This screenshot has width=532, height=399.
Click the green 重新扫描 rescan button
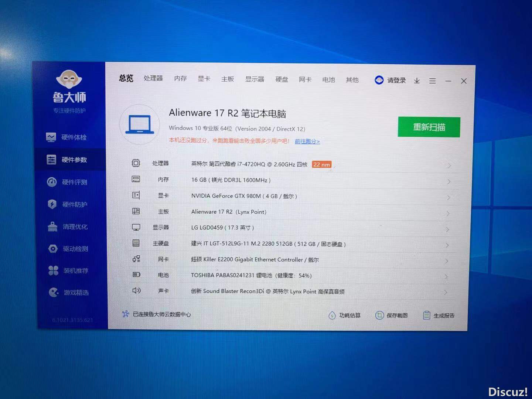click(429, 127)
